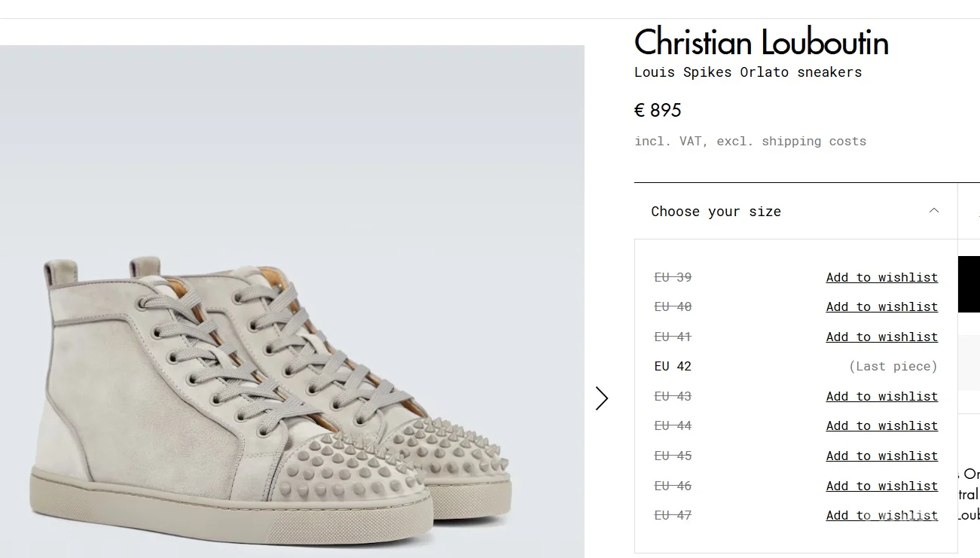Click the € 895 price text
The height and width of the screenshot is (558, 980).
658,110
